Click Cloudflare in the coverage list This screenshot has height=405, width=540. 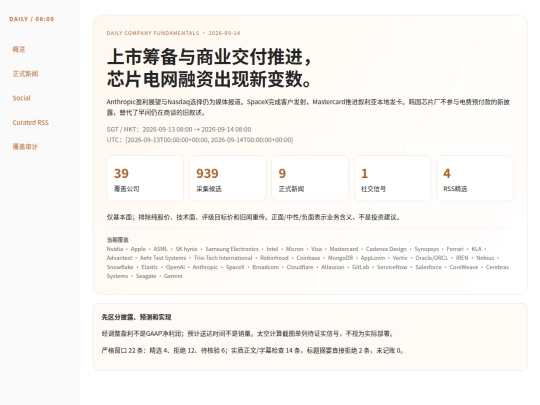pyautogui.click(x=300, y=267)
